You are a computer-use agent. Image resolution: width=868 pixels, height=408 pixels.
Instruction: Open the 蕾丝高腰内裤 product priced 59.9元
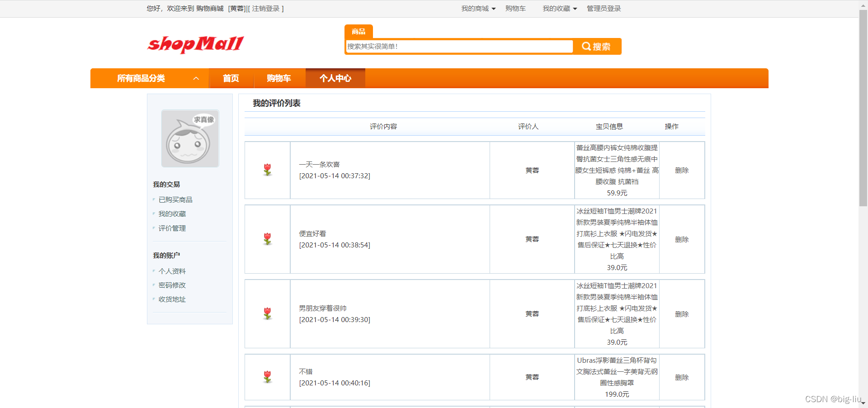[x=617, y=165]
